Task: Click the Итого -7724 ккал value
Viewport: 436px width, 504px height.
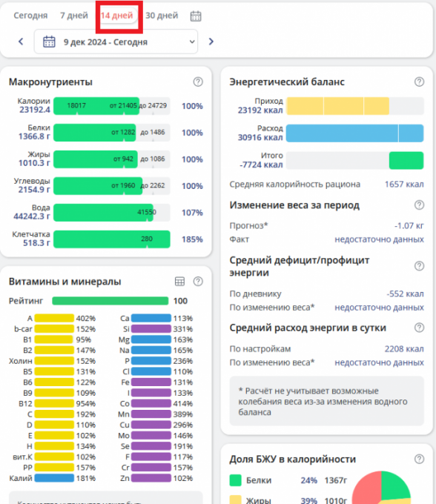Action: pyautogui.click(x=261, y=165)
